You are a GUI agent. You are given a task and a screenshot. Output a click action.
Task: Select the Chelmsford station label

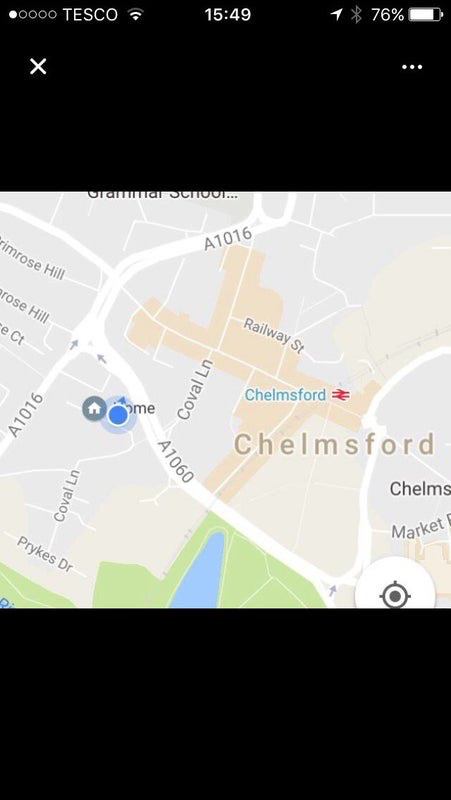[285, 395]
